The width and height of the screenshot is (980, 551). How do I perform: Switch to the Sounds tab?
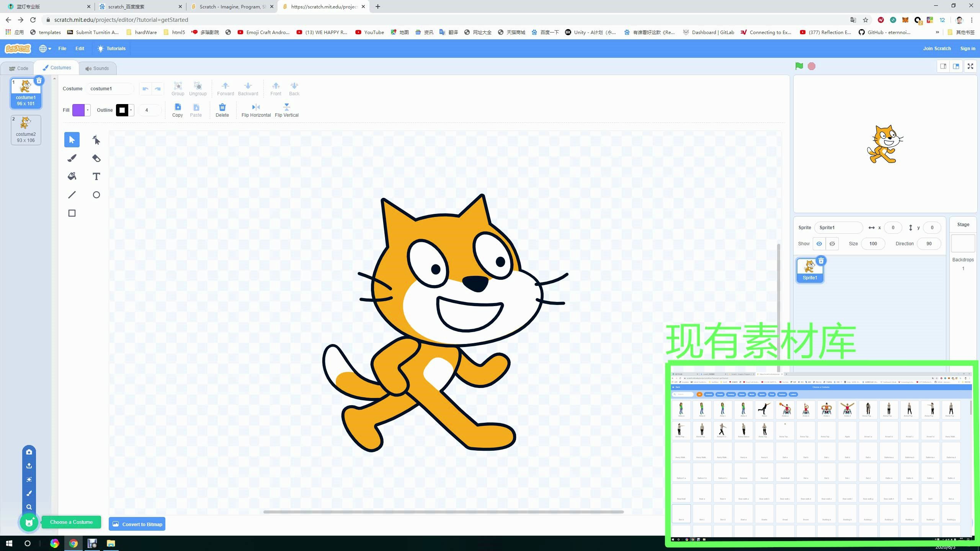click(x=97, y=68)
